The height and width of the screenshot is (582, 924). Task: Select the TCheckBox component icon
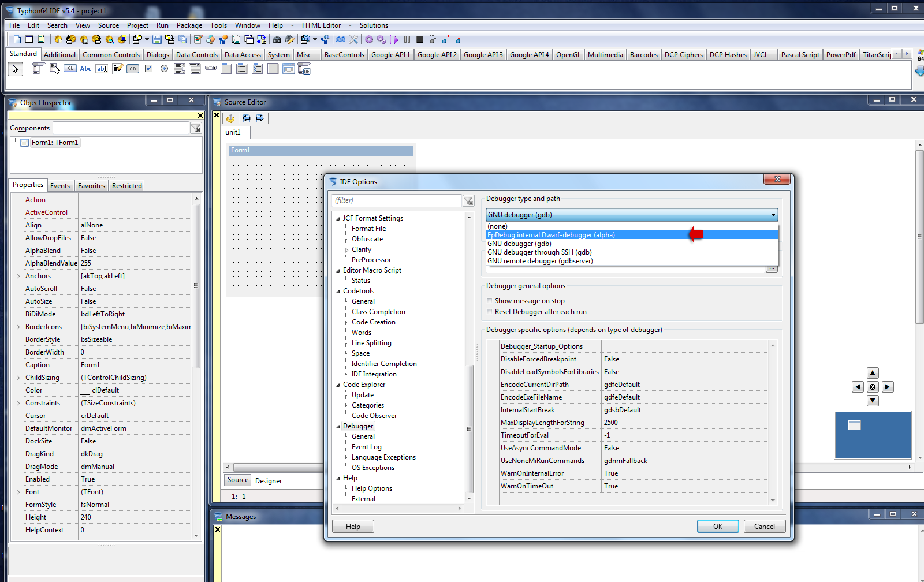pyautogui.click(x=148, y=69)
